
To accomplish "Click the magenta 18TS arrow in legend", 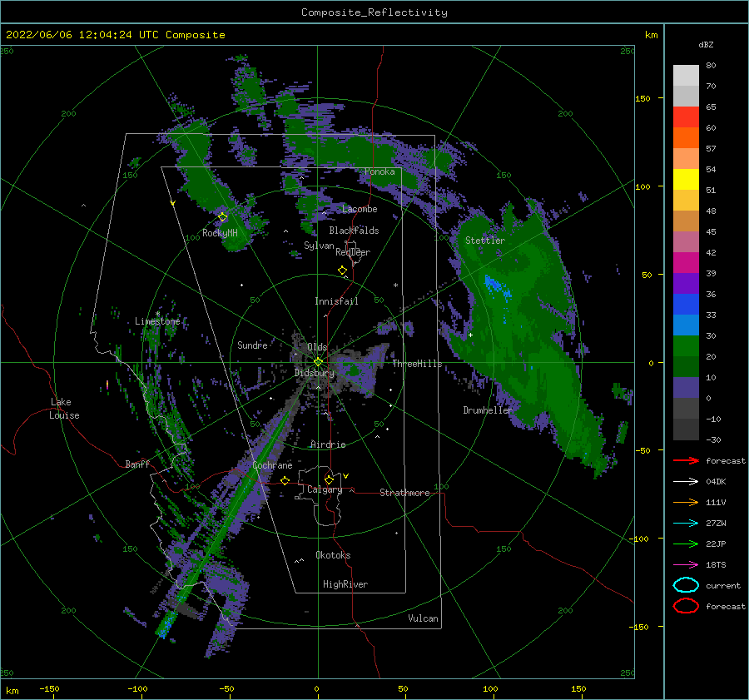I will (x=686, y=565).
